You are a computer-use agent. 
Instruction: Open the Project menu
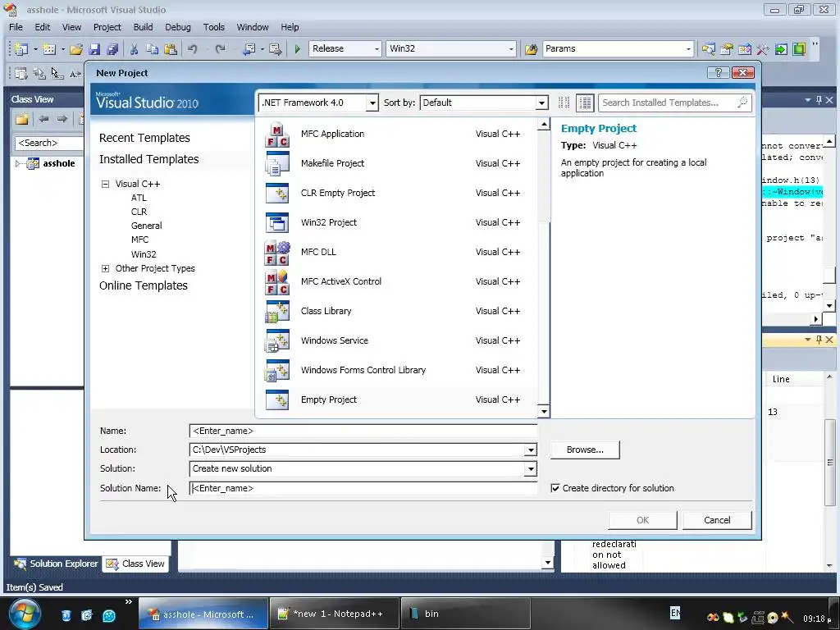(x=107, y=27)
